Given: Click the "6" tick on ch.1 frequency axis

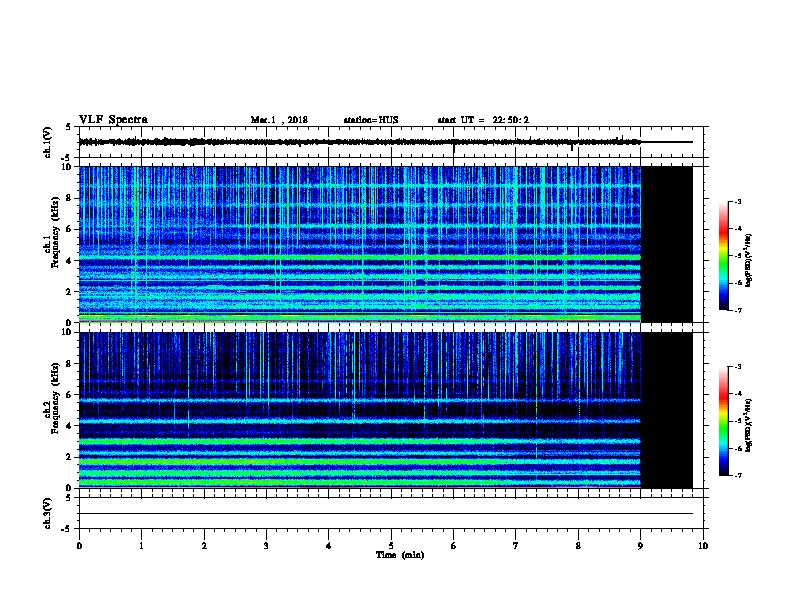Looking at the screenshot, I should (70, 229).
